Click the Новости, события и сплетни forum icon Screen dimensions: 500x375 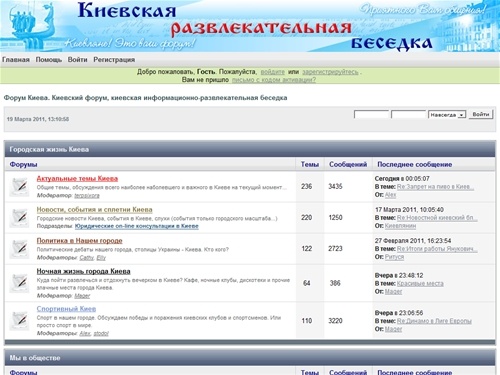[x=20, y=217]
